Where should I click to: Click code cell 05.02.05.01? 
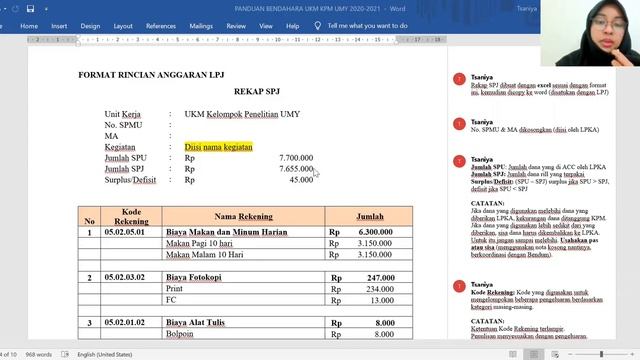tap(131, 232)
